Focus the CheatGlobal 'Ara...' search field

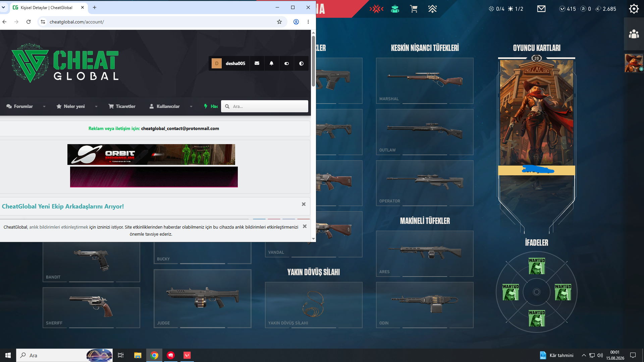tap(265, 107)
